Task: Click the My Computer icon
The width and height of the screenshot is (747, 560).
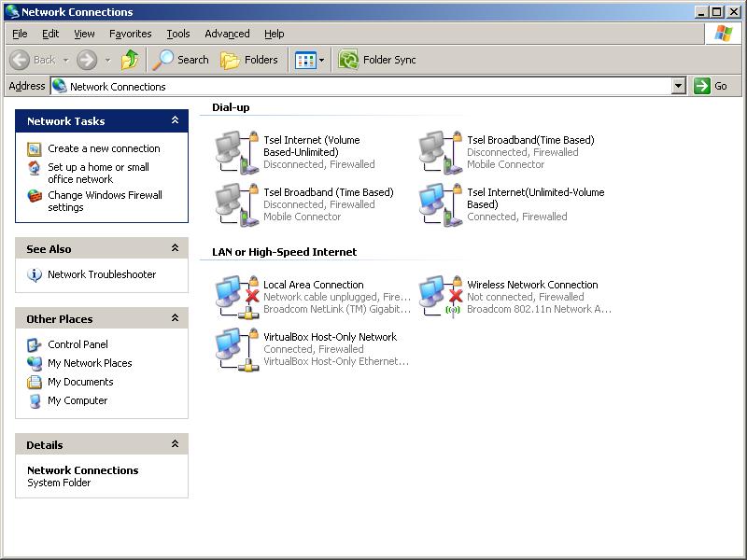Action: (x=35, y=401)
